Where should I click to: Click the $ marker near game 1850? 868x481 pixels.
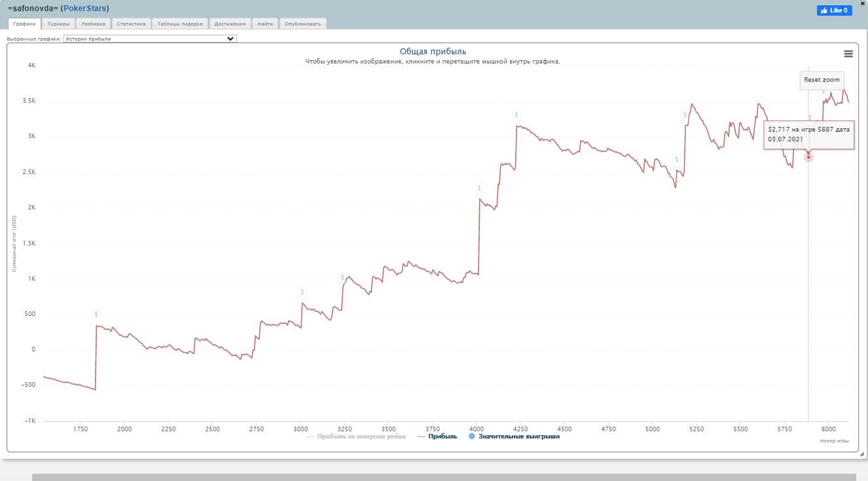[x=96, y=315]
